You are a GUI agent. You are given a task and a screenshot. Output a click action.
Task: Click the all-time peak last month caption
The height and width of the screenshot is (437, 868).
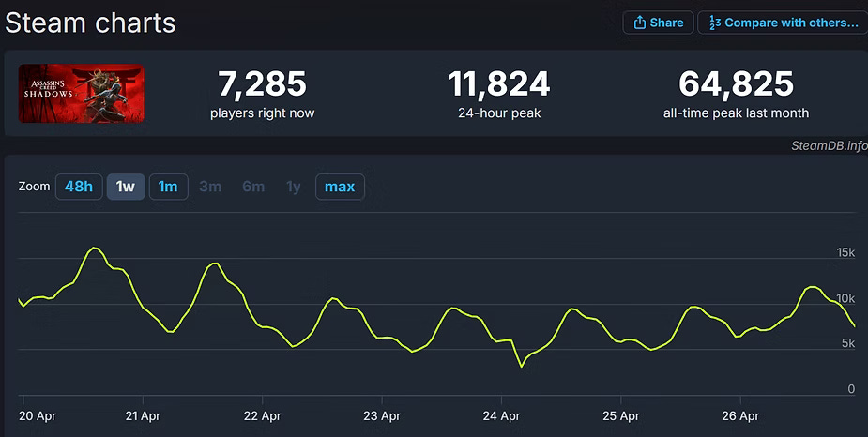point(737,113)
